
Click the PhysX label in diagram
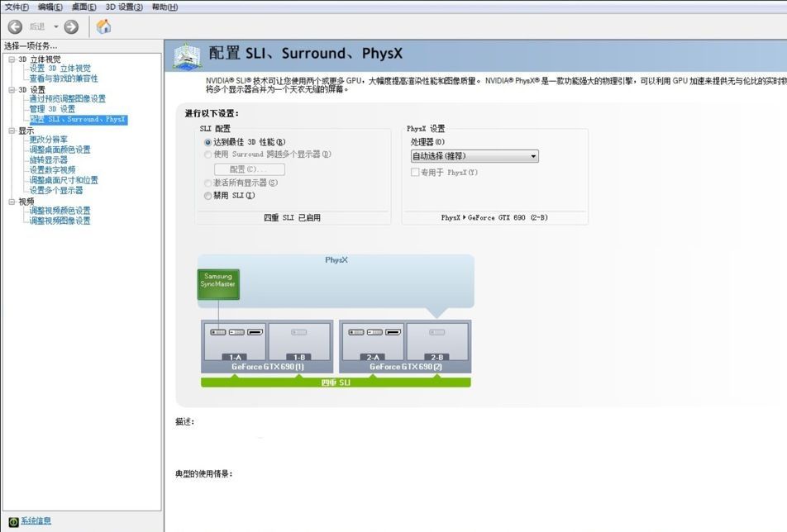click(336, 259)
